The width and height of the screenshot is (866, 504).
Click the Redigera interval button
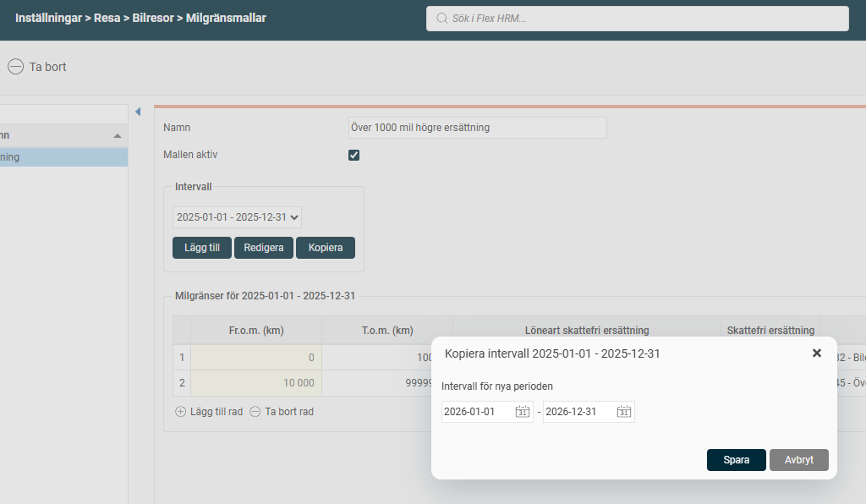tap(264, 248)
